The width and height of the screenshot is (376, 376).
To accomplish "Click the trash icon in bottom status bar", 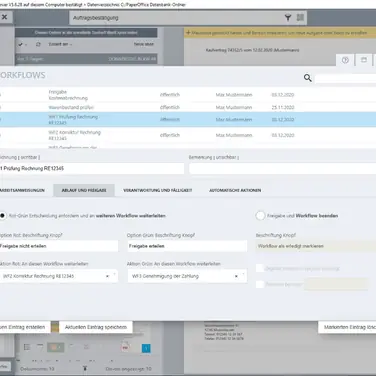I will pos(85,368).
